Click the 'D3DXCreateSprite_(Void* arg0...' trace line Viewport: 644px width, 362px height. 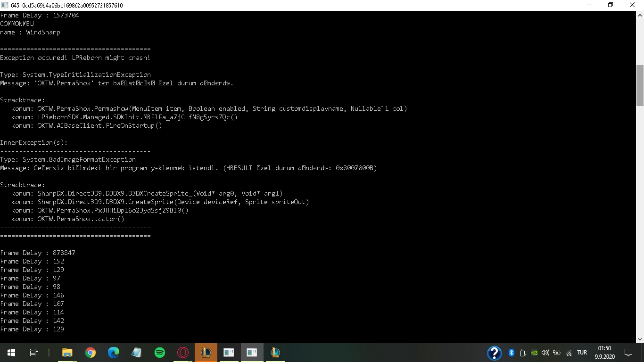(x=147, y=193)
